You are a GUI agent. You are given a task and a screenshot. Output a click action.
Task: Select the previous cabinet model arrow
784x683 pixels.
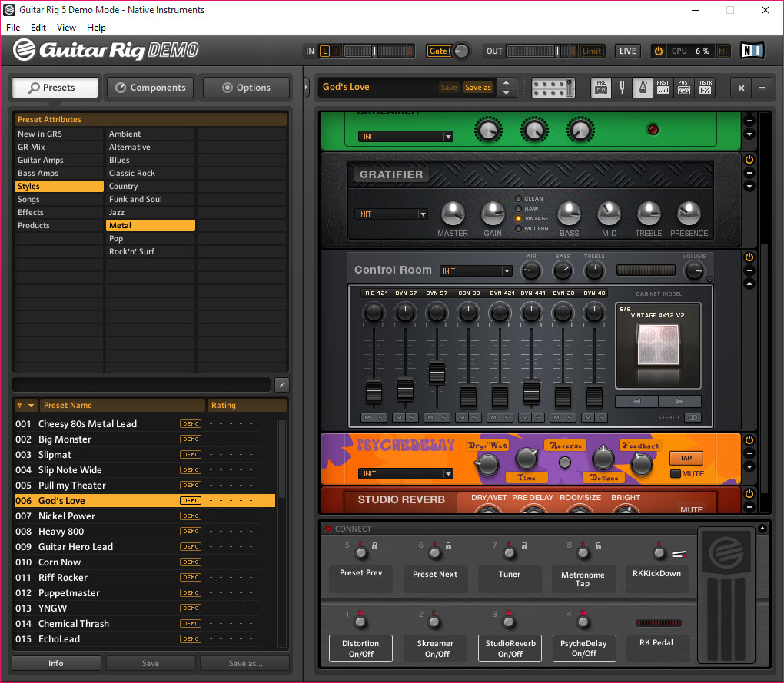(636, 401)
